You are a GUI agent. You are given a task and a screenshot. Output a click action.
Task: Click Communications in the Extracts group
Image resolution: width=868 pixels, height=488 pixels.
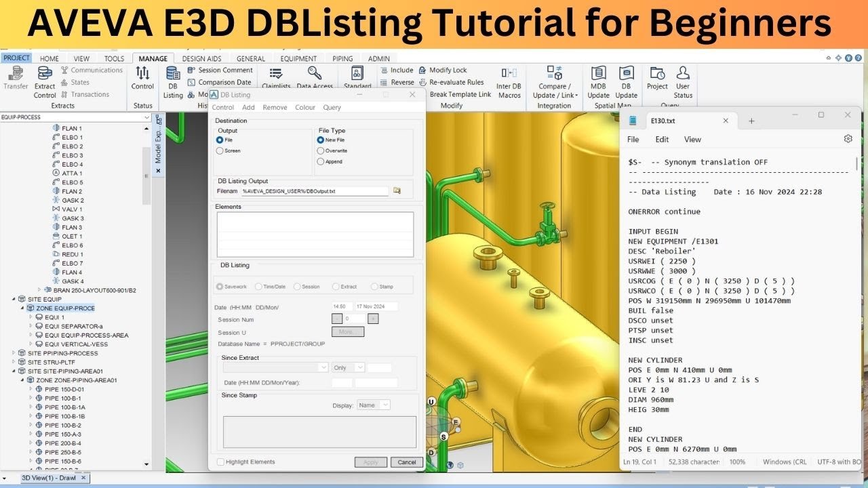point(92,70)
